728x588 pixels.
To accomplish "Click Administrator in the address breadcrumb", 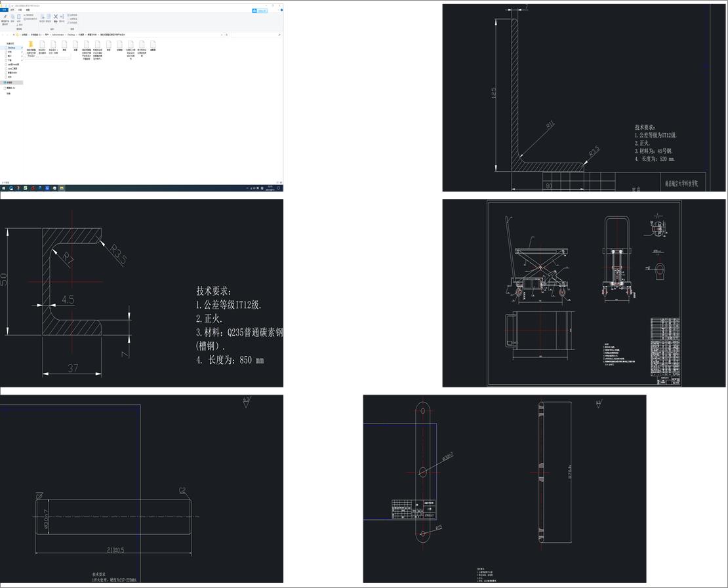I will tap(58, 34).
